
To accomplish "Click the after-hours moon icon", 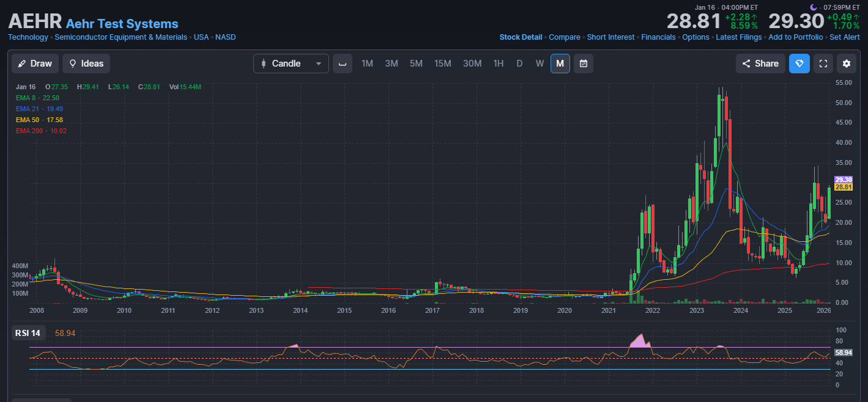I will [813, 7].
